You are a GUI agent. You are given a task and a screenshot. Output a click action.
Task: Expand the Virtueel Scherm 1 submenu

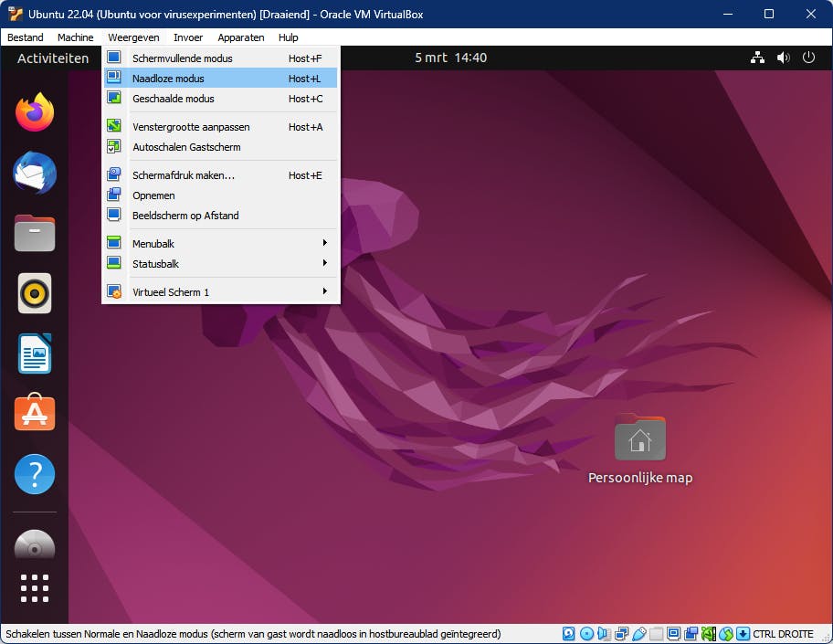[x=221, y=291]
